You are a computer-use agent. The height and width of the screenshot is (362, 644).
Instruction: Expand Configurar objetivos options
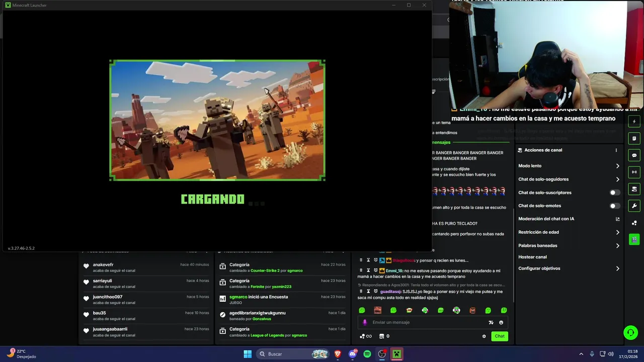[x=617, y=268]
